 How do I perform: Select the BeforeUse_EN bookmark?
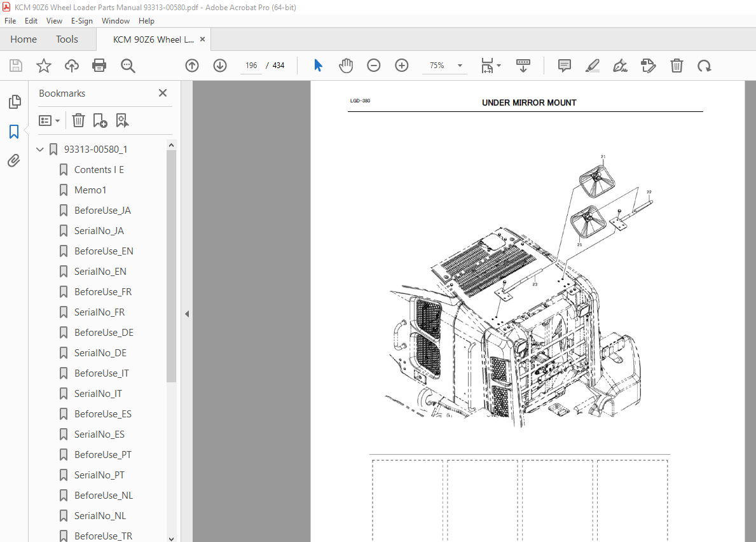[x=104, y=251]
